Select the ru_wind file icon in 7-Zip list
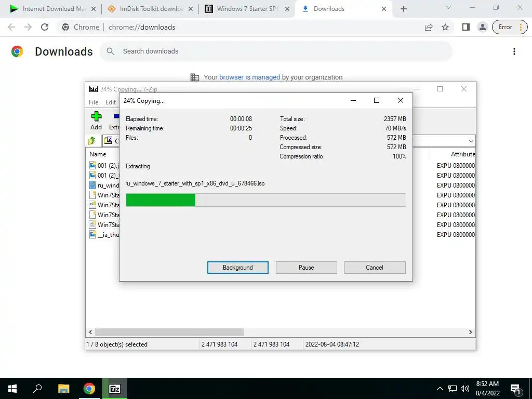Image resolution: width=532 pixels, height=399 pixels. 92,185
